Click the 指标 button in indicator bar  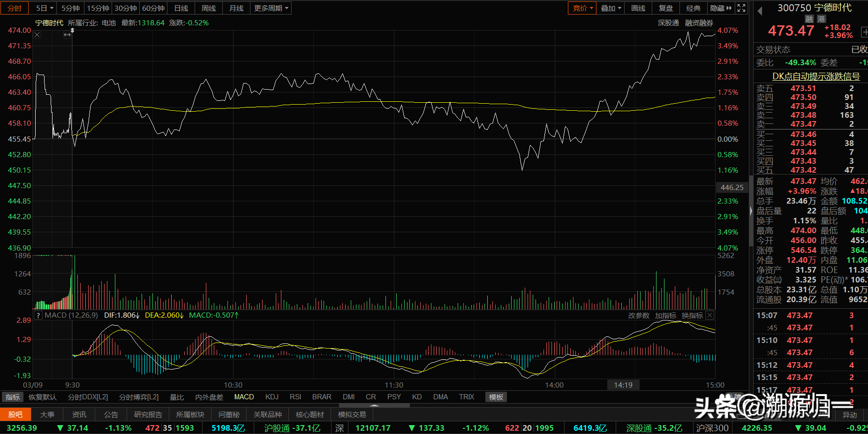[x=13, y=397]
